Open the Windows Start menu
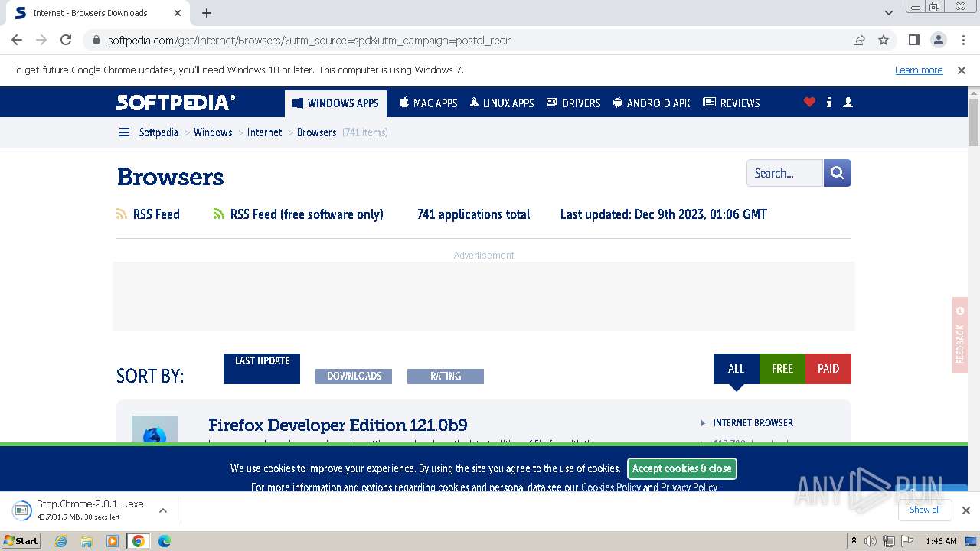The height and width of the screenshot is (551, 980). (21, 540)
